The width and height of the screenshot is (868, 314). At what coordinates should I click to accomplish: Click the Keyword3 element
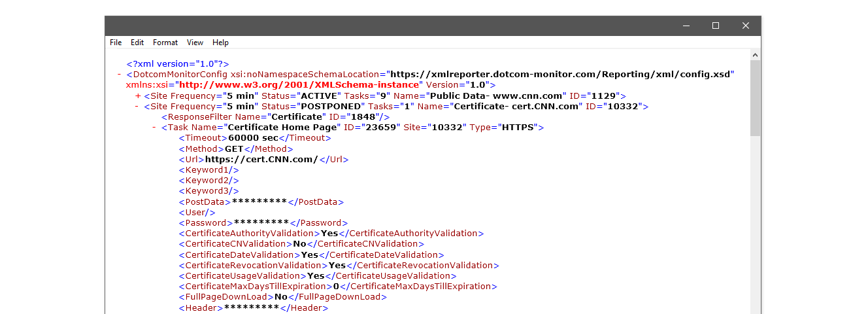(209, 191)
